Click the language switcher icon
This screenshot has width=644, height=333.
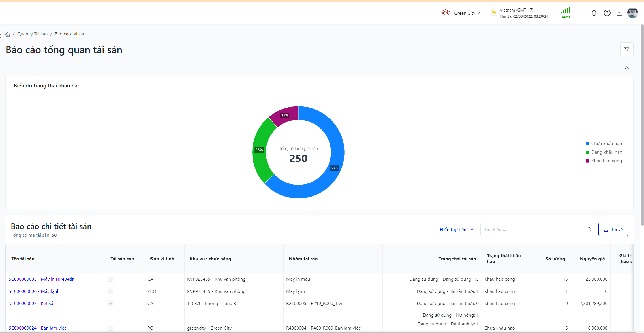click(619, 13)
